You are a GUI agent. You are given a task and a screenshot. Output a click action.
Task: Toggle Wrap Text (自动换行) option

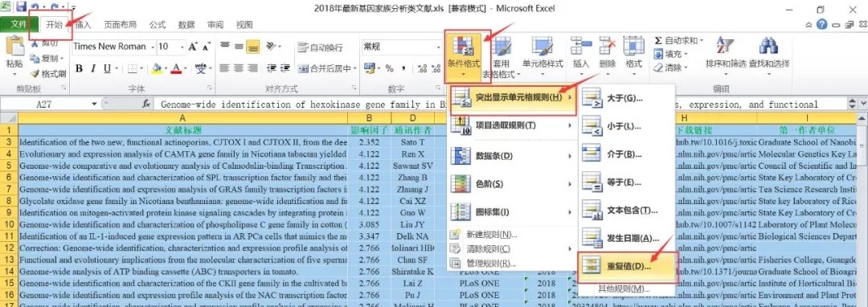(x=320, y=47)
